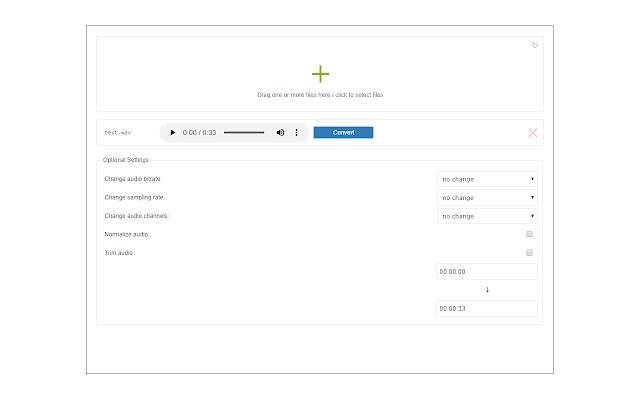
Task: Click the Convert button
Action: [x=343, y=132]
